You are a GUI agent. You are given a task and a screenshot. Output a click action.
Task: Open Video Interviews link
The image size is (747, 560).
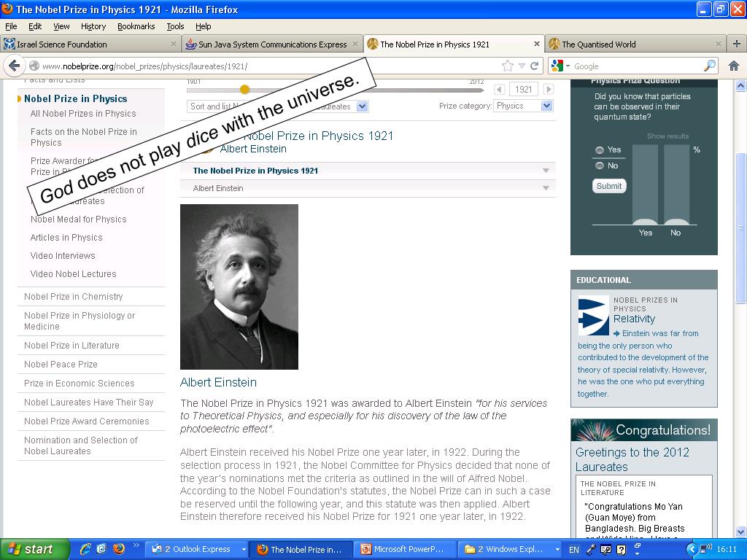(63, 256)
